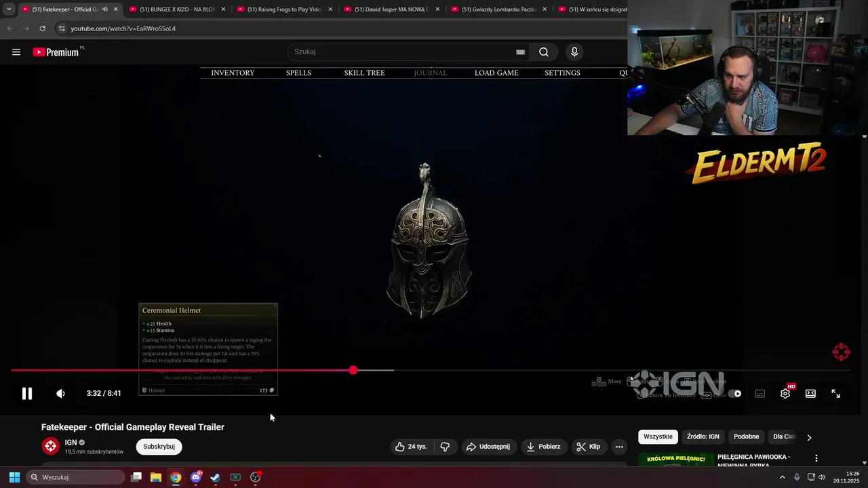Viewport: 868px width, 488px height.
Task: Open Xbox Game Bar taskbar icon
Action: 235,477
